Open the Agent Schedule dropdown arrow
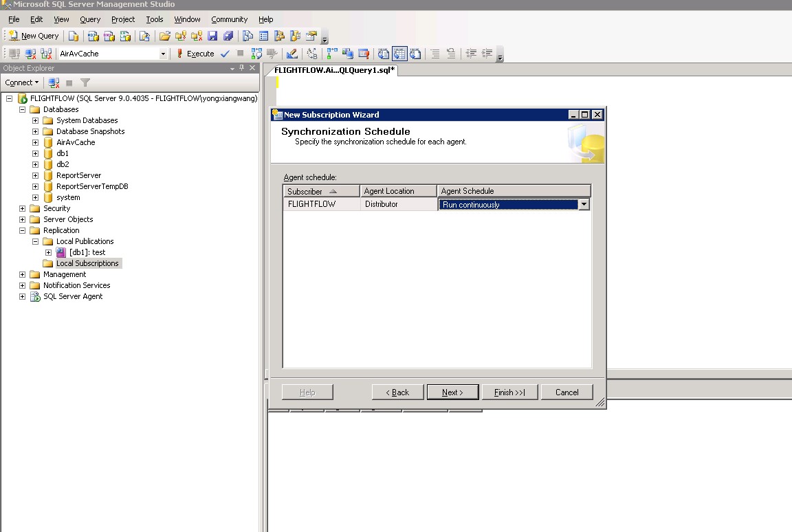This screenshot has width=792, height=532. (x=584, y=204)
